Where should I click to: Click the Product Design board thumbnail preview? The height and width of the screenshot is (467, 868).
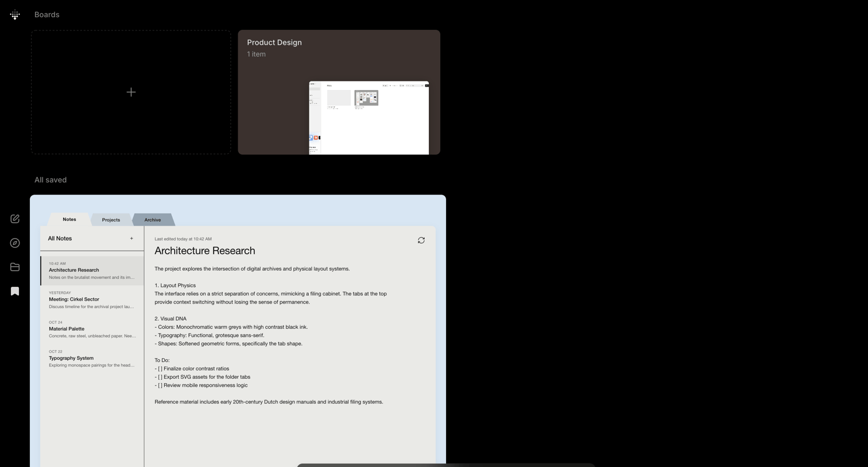369,118
